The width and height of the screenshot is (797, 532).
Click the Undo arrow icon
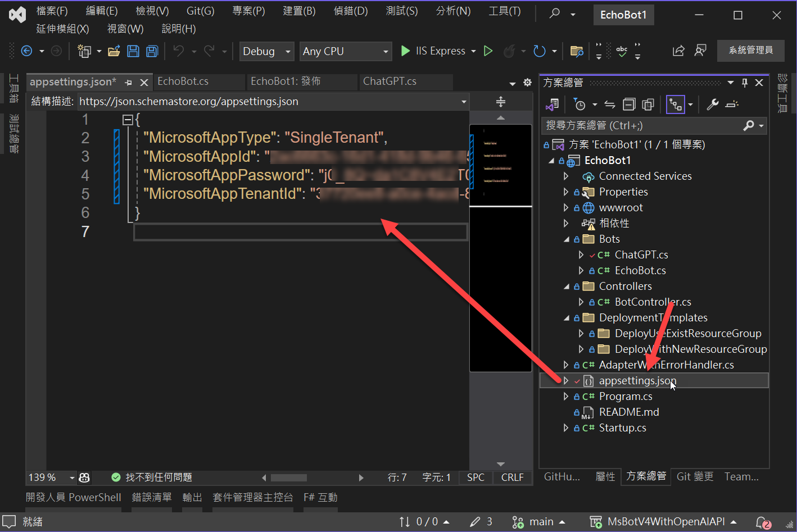point(179,51)
